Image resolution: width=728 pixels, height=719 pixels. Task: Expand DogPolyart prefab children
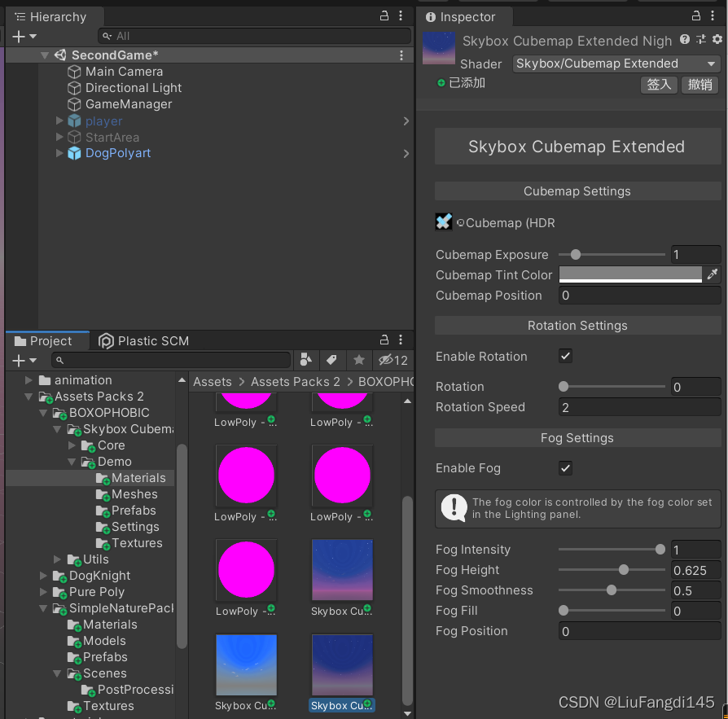click(59, 153)
